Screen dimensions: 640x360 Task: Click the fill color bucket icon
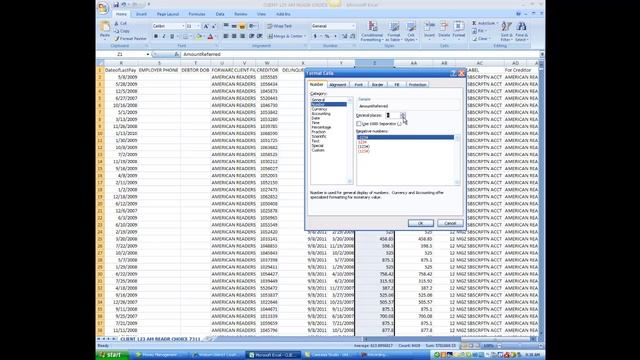pyautogui.click(x=198, y=37)
